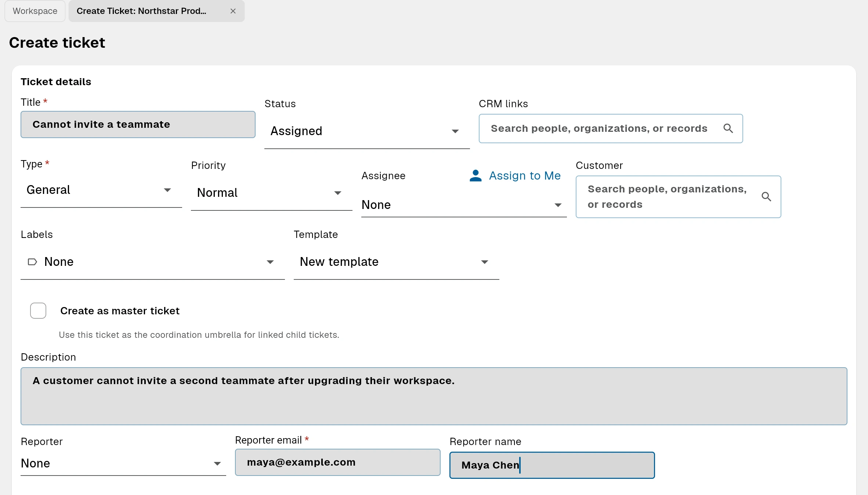Expand the Labels dropdown
The height and width of the screenshot is (495, 868).
pos(152,262)
